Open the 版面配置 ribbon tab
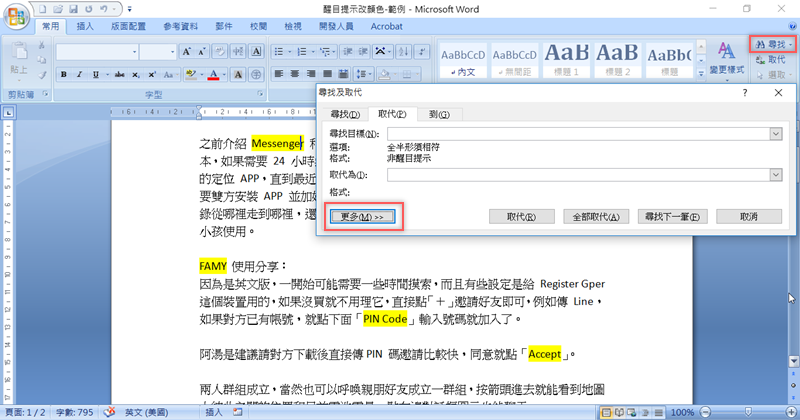Viewport: 800px width, 420px height. point(129,26)
